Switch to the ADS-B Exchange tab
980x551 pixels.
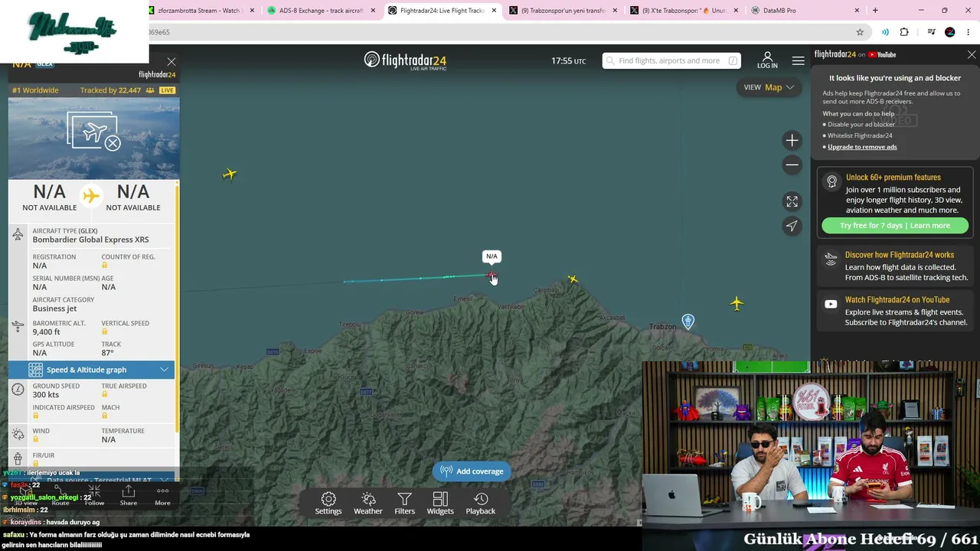pos(321,11)
